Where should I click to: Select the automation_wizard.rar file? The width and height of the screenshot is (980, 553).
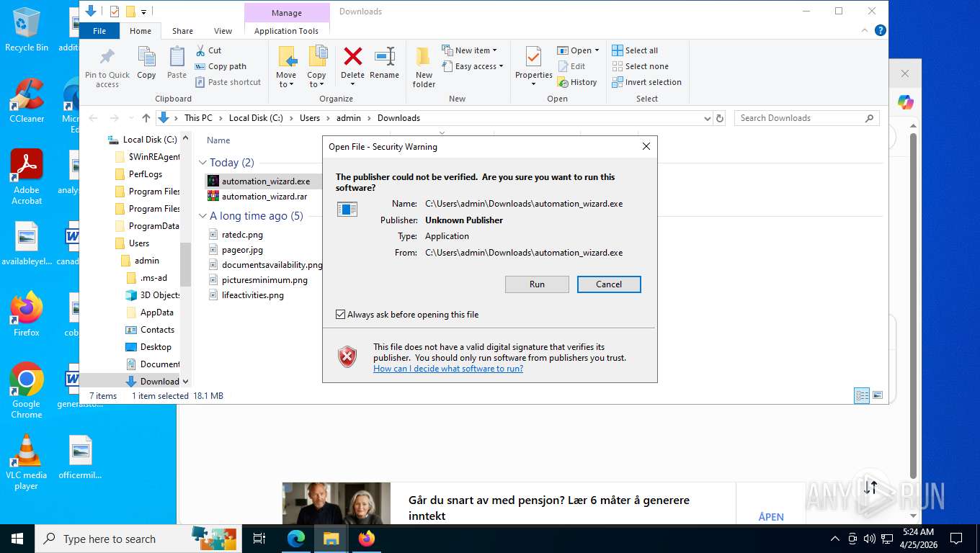[264, 196]
